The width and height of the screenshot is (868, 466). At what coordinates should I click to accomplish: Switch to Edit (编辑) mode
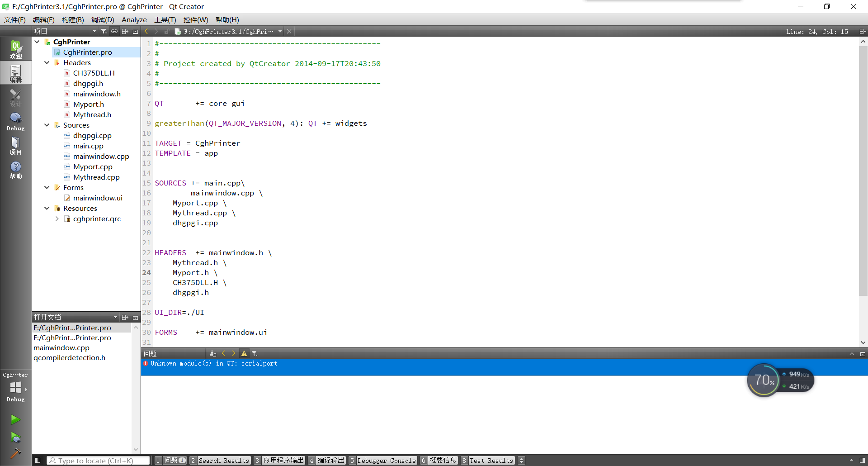coord(15,73)
